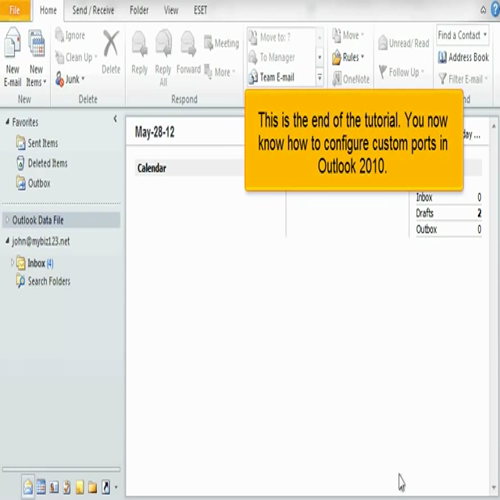Create a New E-mail

(x=13, y=57)
